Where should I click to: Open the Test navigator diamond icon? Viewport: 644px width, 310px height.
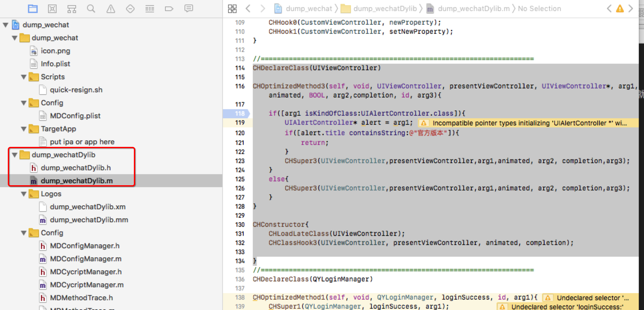[x=130, y=9]
